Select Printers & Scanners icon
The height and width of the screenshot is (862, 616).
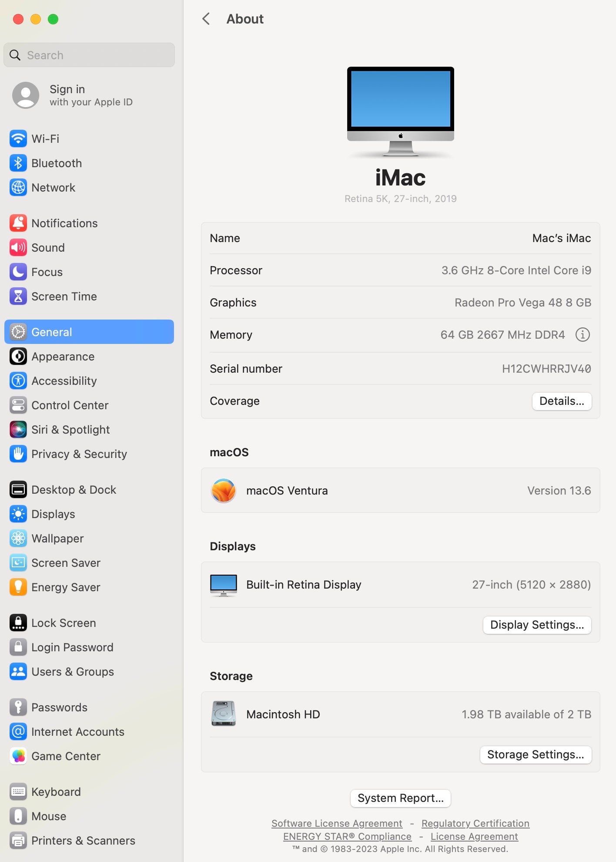(x=18, y=841)
